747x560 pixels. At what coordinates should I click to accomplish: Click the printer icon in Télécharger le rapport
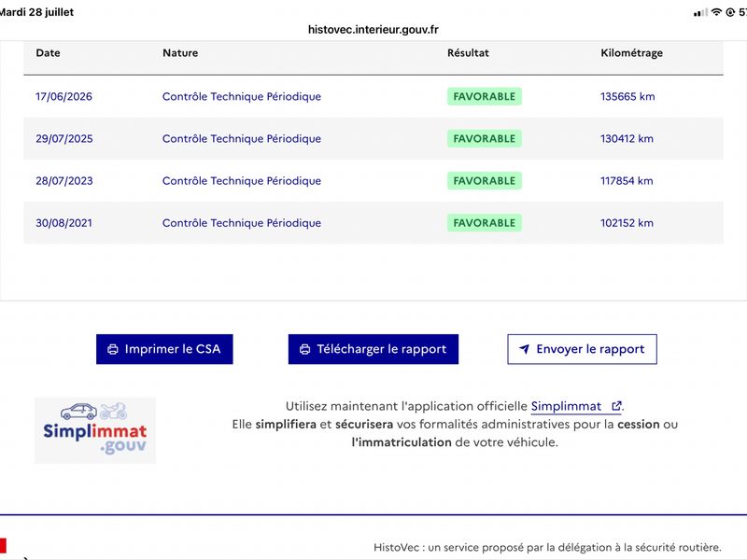pyautogui.click(x=305, y=349)
